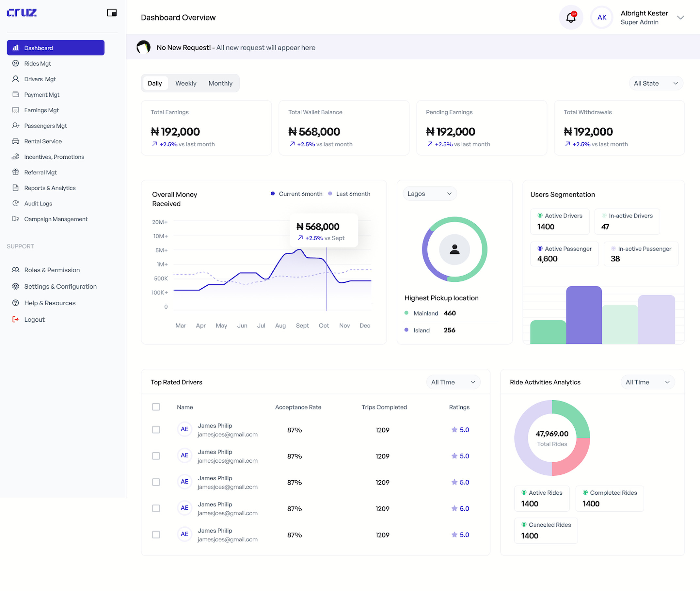Click star icon in first driver row
700x591 pixels.
pos(454,429)
